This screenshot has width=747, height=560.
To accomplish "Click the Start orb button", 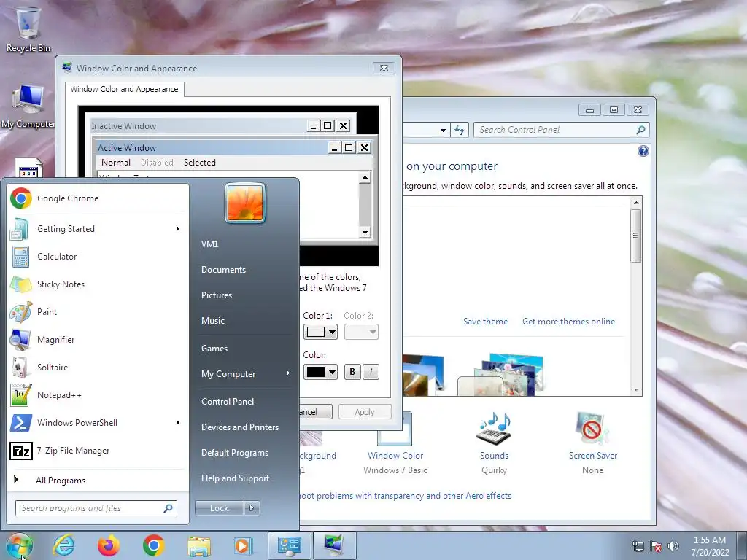I will (x=19, y=545).
